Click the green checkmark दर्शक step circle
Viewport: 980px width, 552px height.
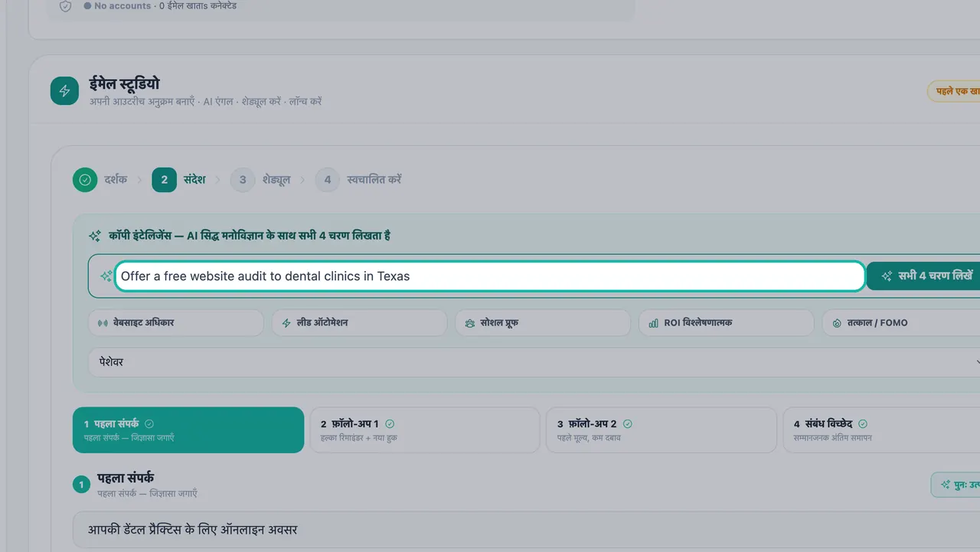pyautogui.click(x=85, y=180)
